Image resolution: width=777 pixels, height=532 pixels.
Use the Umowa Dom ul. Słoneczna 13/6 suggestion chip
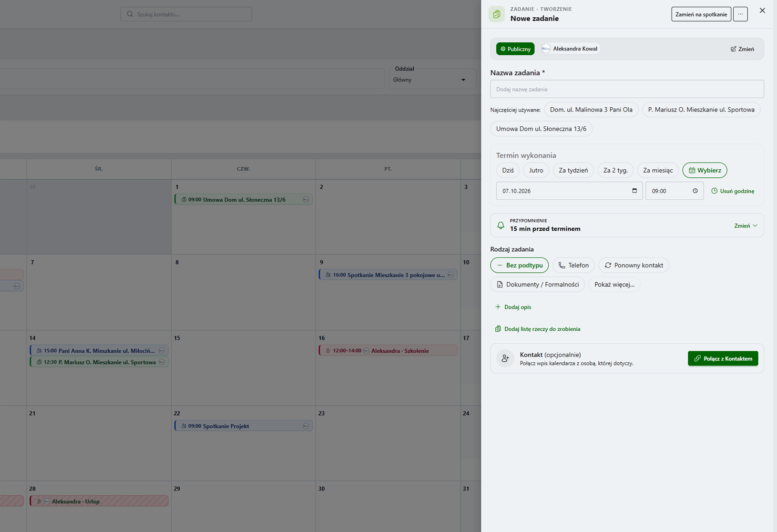point(542,129)
